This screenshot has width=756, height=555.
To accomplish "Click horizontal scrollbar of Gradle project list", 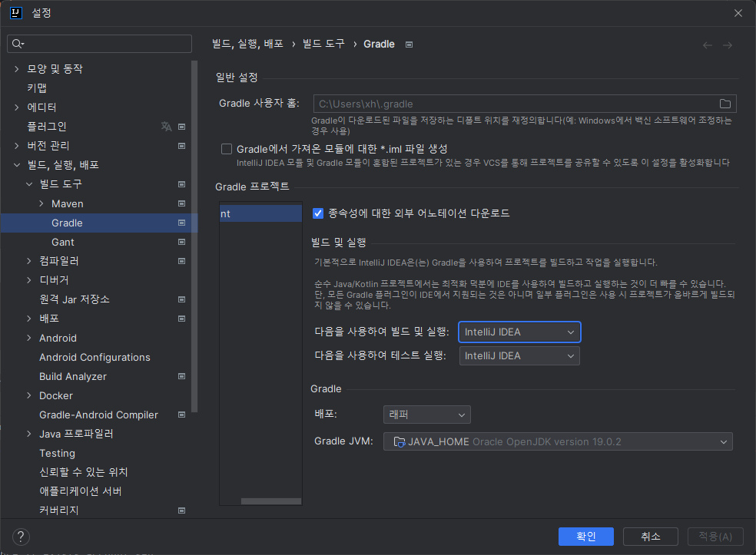I will coord(271,501).
